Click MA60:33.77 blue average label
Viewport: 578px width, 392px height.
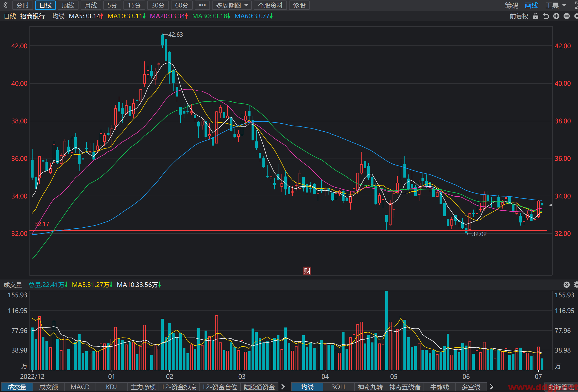click(x=254, y=16)
